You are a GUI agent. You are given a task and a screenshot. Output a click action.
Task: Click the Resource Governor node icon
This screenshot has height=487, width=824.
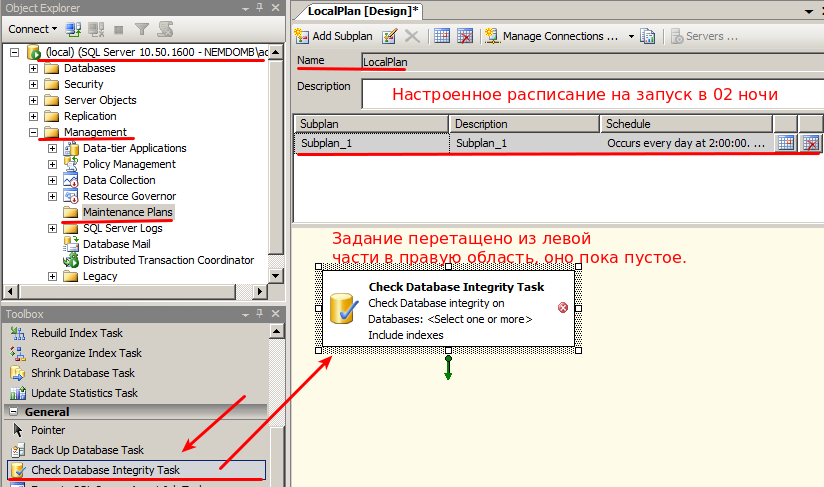click(71, 196)
